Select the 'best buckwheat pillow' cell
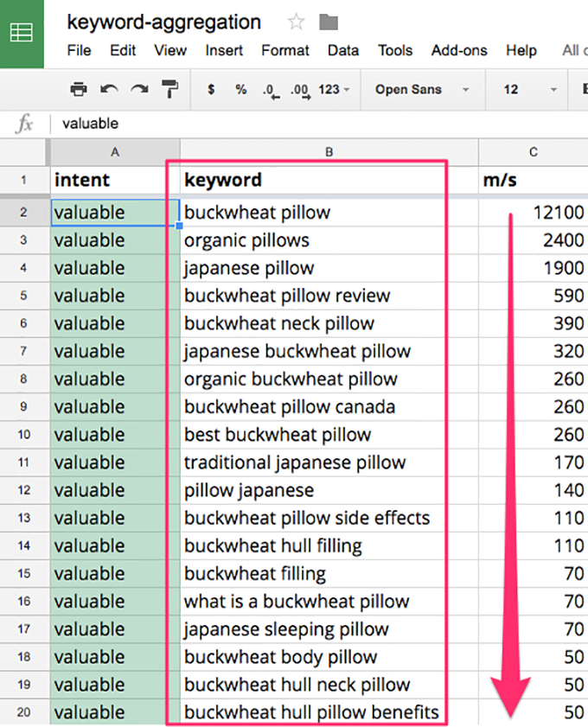This screenshot has height=727, width=588. point(329,435)
